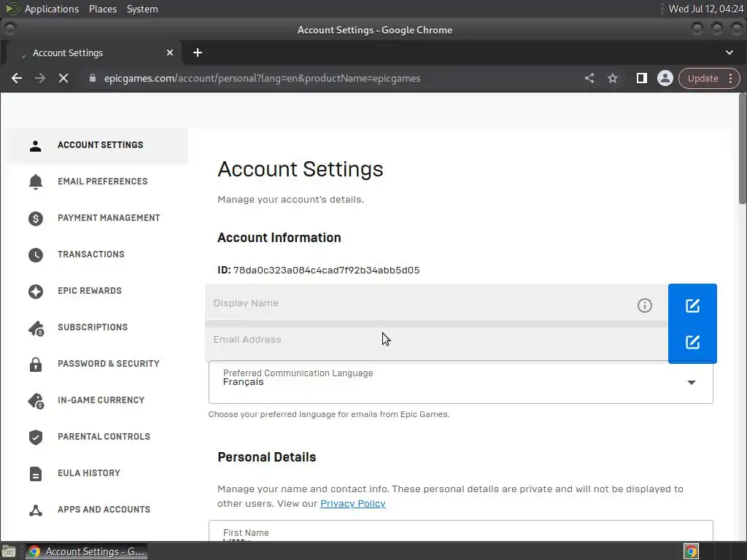View site lock information icon
The width and height of the screenshot is (747, 560).
click(93, 78)
